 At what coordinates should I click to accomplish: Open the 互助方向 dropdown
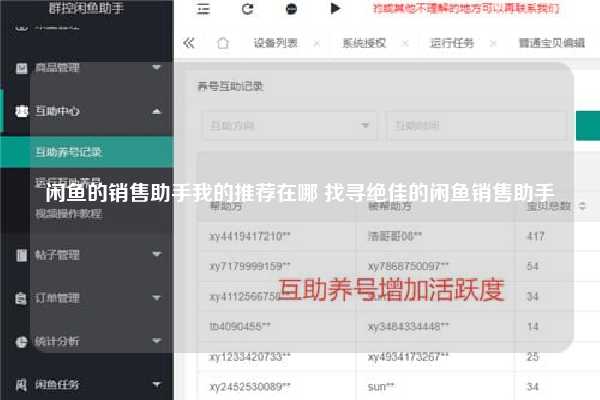point(289,126)
